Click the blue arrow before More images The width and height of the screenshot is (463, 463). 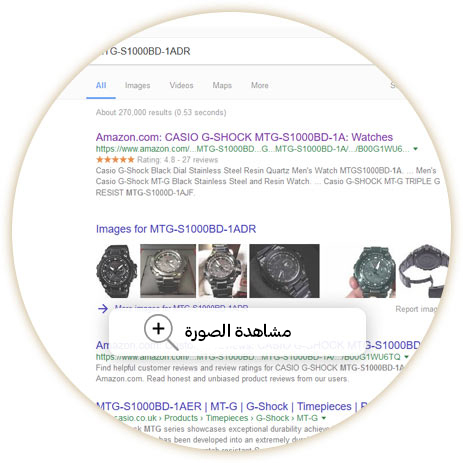point(103,308)
